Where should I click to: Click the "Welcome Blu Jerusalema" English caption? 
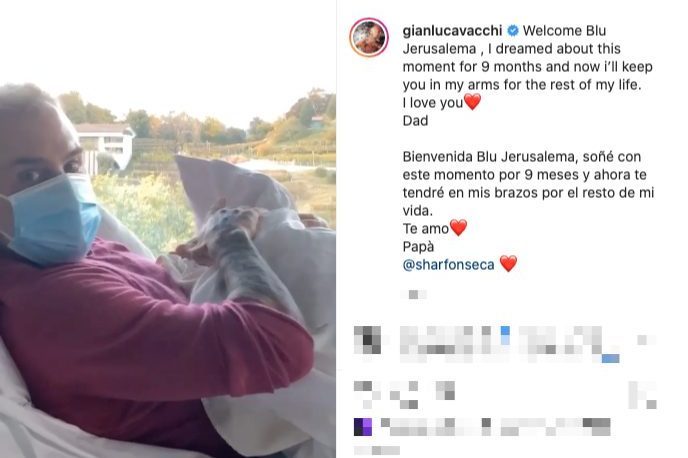coord(528,75)
